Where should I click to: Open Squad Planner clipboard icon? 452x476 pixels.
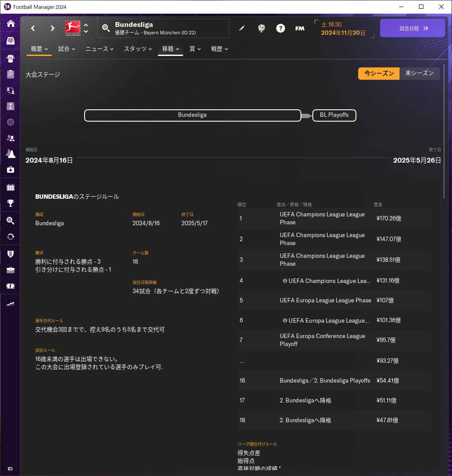pos(11,74)
